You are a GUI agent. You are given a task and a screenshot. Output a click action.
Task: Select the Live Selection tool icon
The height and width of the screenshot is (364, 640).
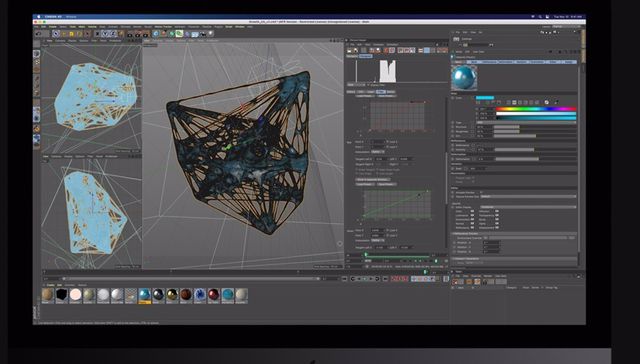56,34
